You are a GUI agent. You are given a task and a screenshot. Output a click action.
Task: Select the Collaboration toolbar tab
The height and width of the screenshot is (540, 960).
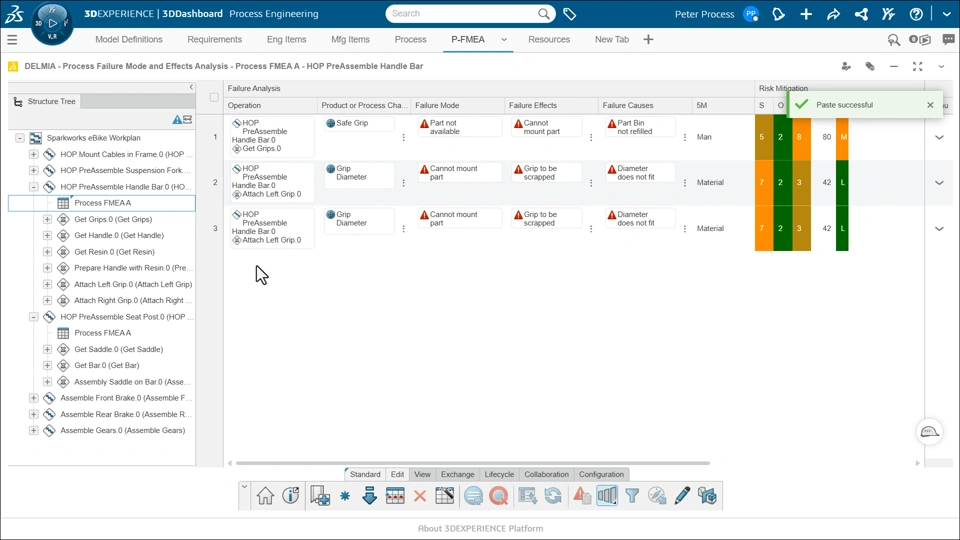click(x=546, y=474)
